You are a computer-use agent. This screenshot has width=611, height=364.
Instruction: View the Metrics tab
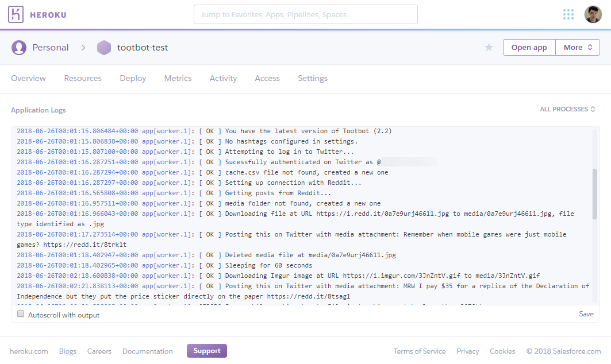178,78
